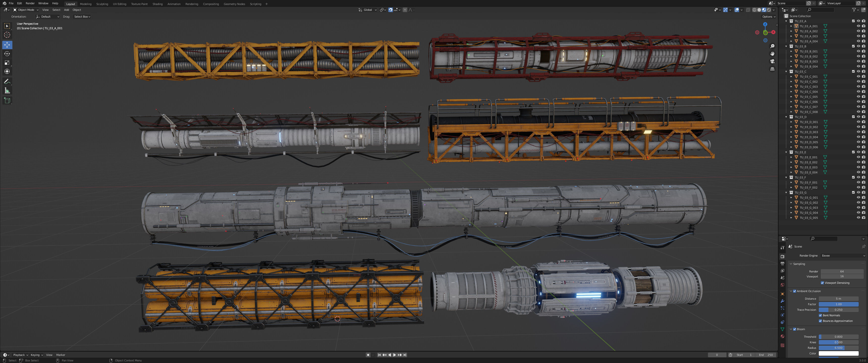868x363 pixels.
Task: Activate the Scale tool
Action: [7, 63]
